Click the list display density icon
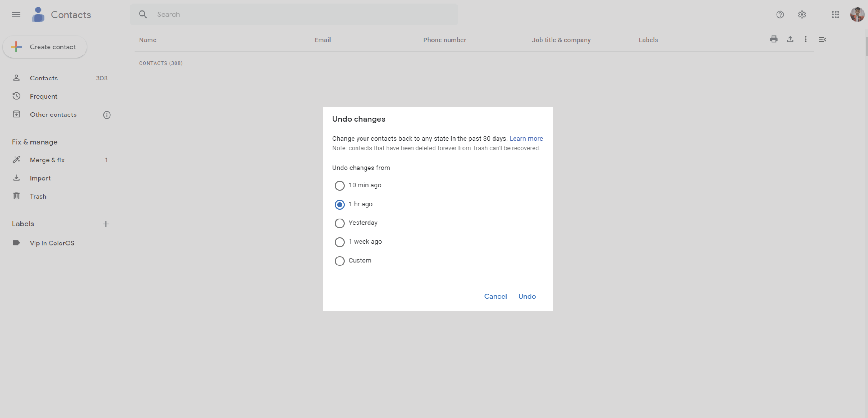The image size is (868, 418). click(822, 39)
